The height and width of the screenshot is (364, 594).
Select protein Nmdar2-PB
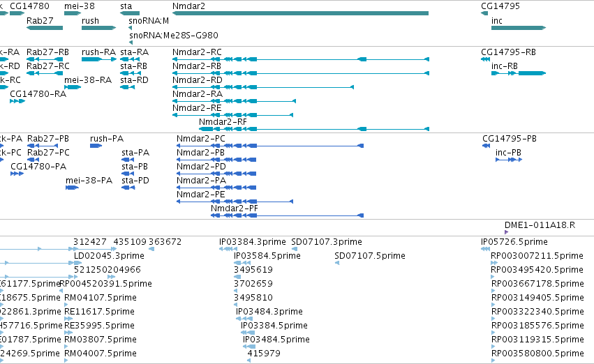click(216, 160)
